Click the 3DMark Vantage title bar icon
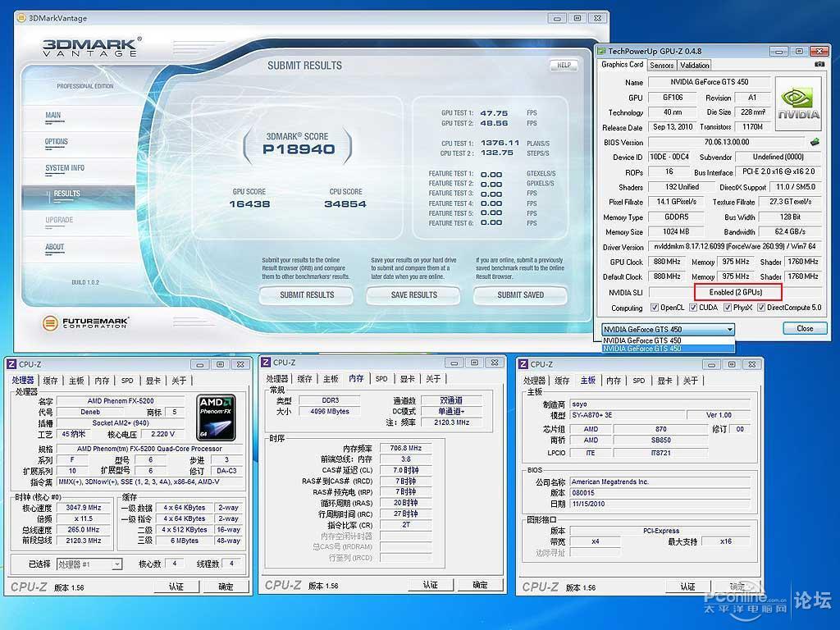 click(x=21, y=18)
